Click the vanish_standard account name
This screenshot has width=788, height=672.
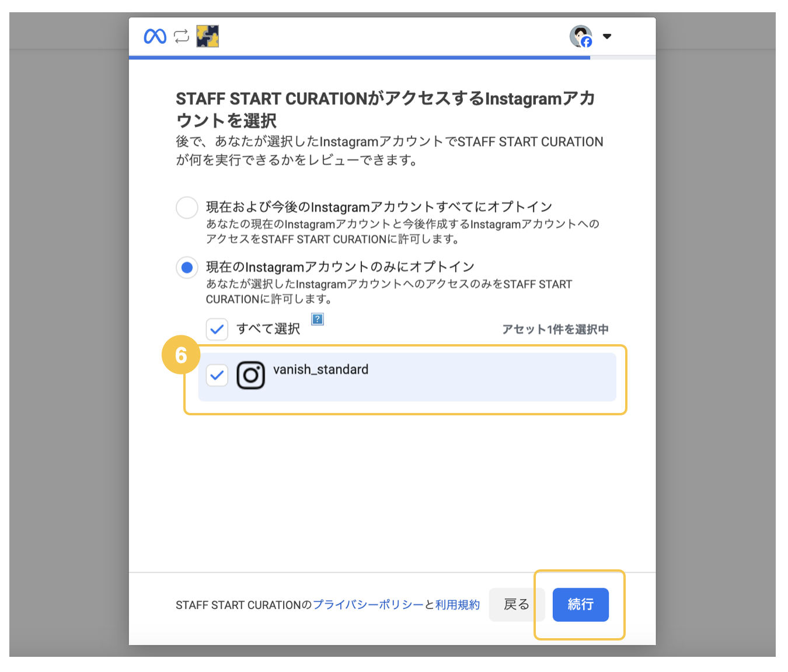[x=320, y=369]
